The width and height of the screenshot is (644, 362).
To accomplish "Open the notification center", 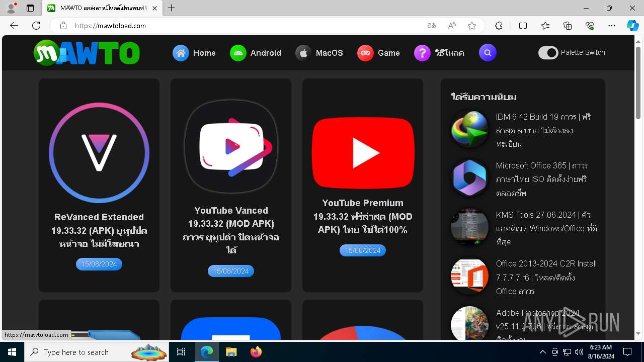I will pos(627,352).
